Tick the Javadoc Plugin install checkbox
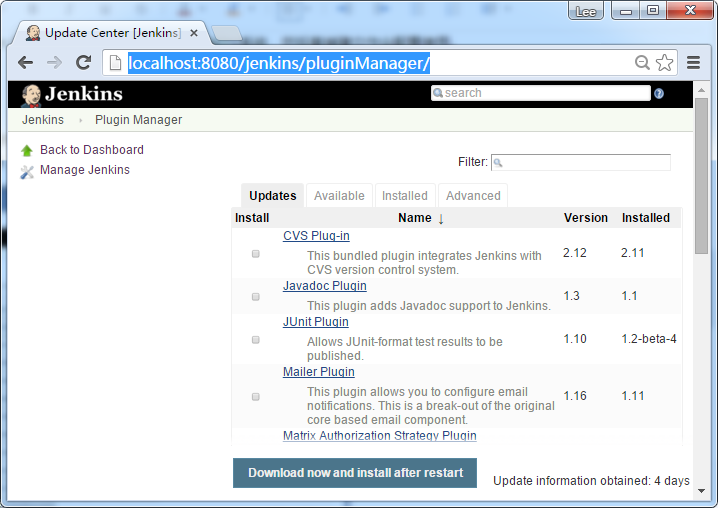This screenshot has width=718, height=508. [255, 297]
